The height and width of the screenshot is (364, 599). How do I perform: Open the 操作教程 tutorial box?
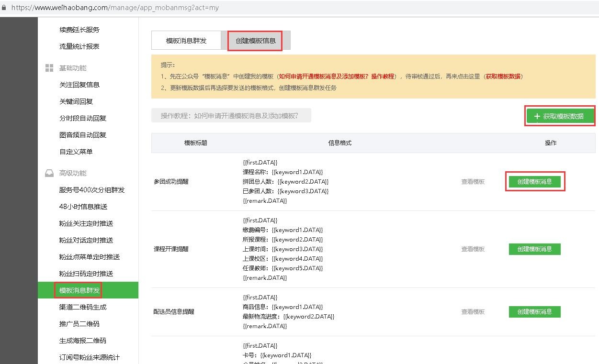click(231, 116)
